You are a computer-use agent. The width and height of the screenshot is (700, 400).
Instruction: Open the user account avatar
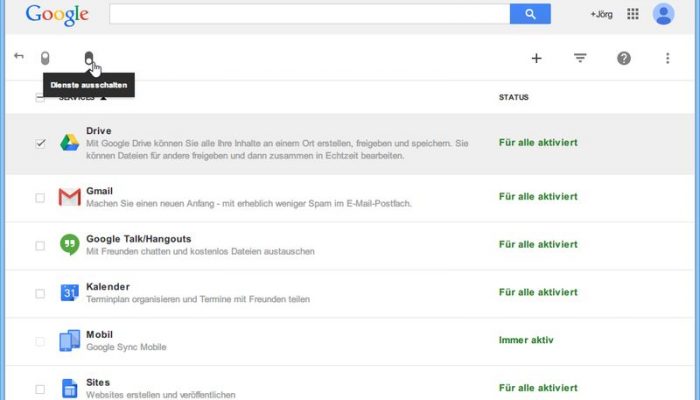pos(663,14)
